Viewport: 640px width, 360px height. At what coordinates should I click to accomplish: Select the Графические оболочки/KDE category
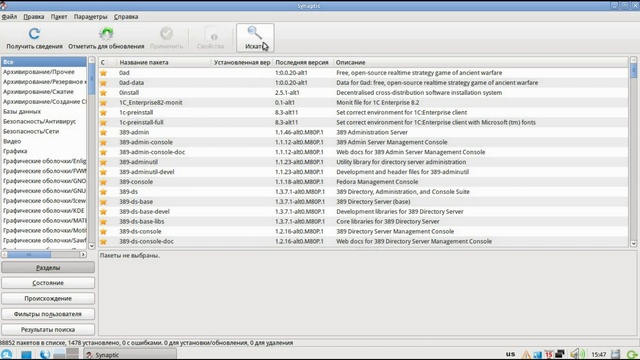pyautogui.click(x=44, y=211)
